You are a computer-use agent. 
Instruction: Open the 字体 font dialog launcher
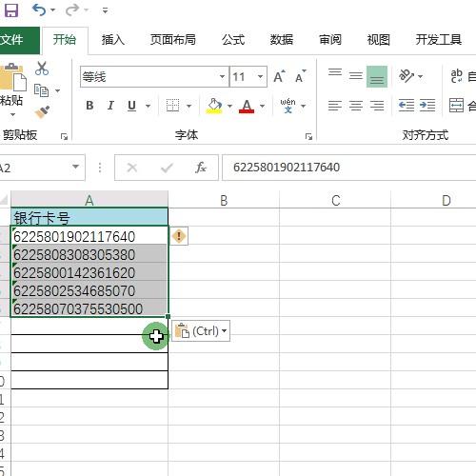pyautogui.click(x=308, y=137)
